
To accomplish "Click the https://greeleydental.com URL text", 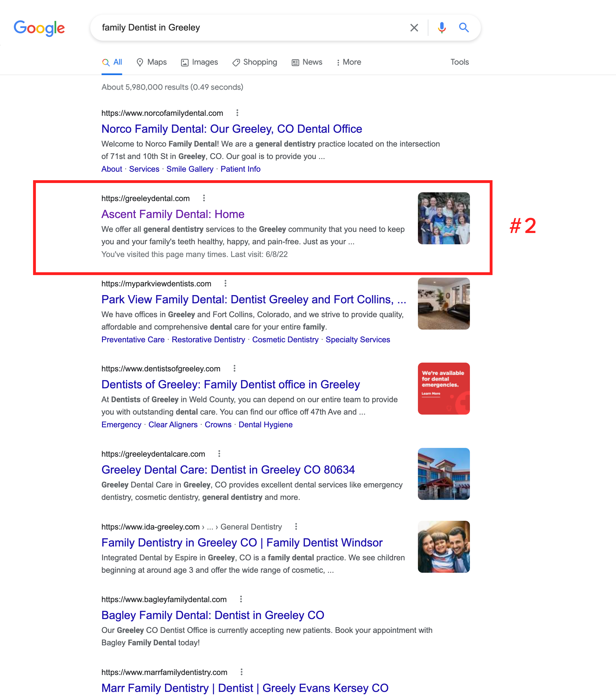I will tap(146, 199).
